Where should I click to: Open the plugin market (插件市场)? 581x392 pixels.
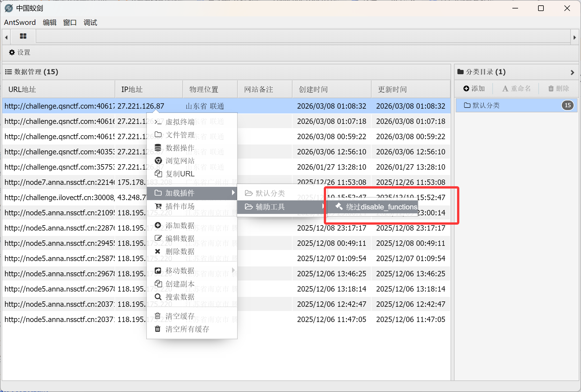[x=180, y=206]
